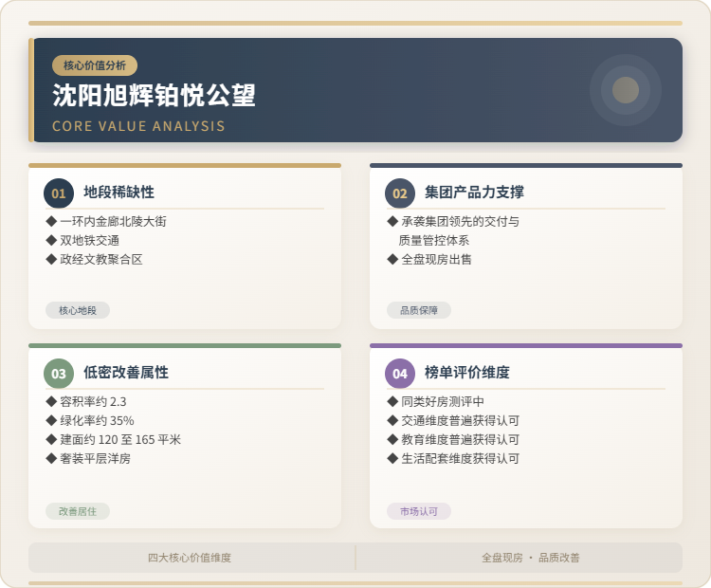Click the heading 集团产品力支撑

(x=474, y=193)
